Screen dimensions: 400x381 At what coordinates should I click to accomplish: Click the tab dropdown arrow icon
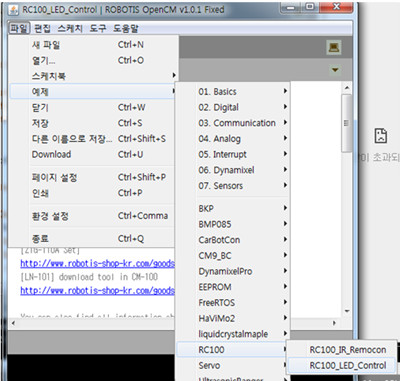[x=335, y=70]
